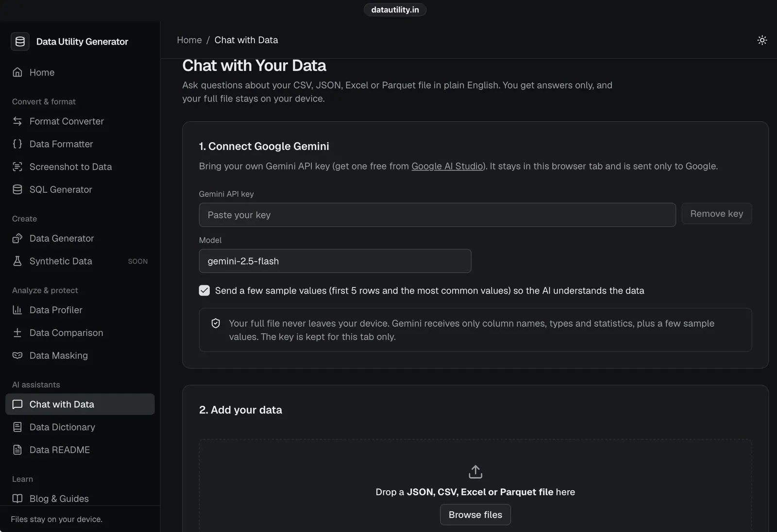
Task: Navigate to Data Comparison in sidebar
Action: coord(80,332)
